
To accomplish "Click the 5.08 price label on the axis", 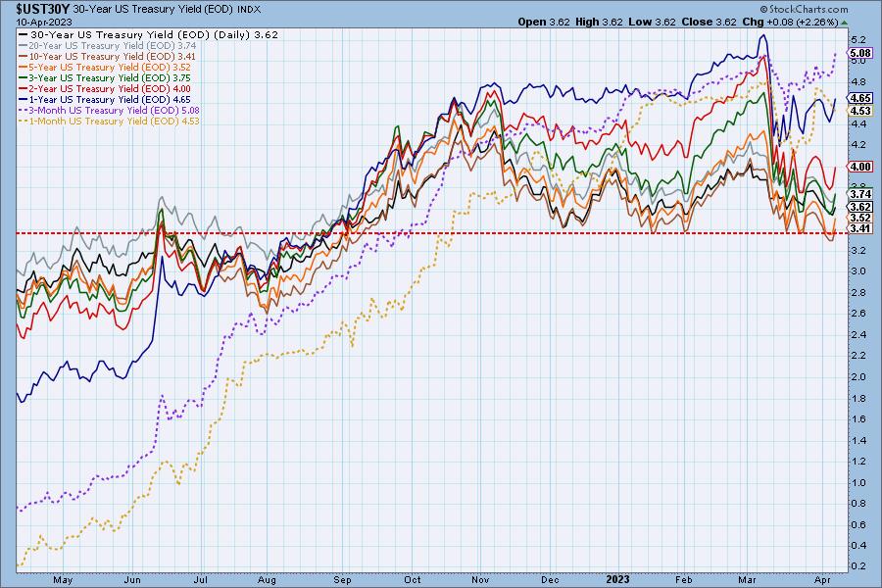I will [x=860, y=54].
